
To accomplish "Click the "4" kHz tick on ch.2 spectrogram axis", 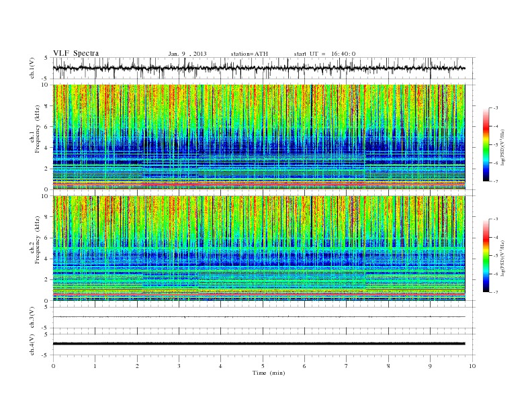I will point(47,259).
